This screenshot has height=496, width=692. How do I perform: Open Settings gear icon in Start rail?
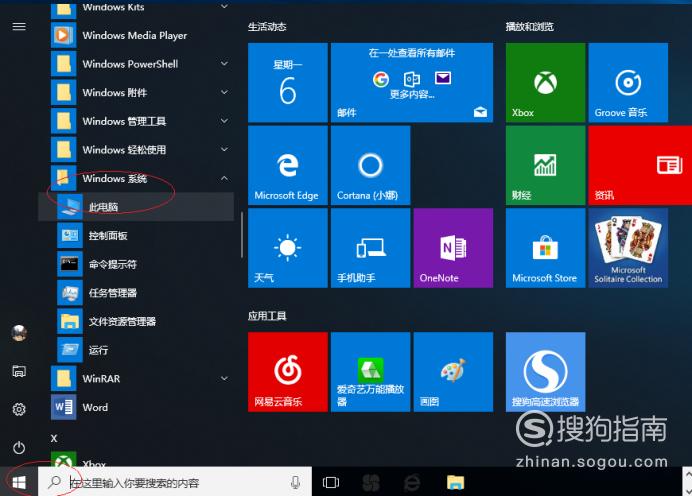point(19,409)
